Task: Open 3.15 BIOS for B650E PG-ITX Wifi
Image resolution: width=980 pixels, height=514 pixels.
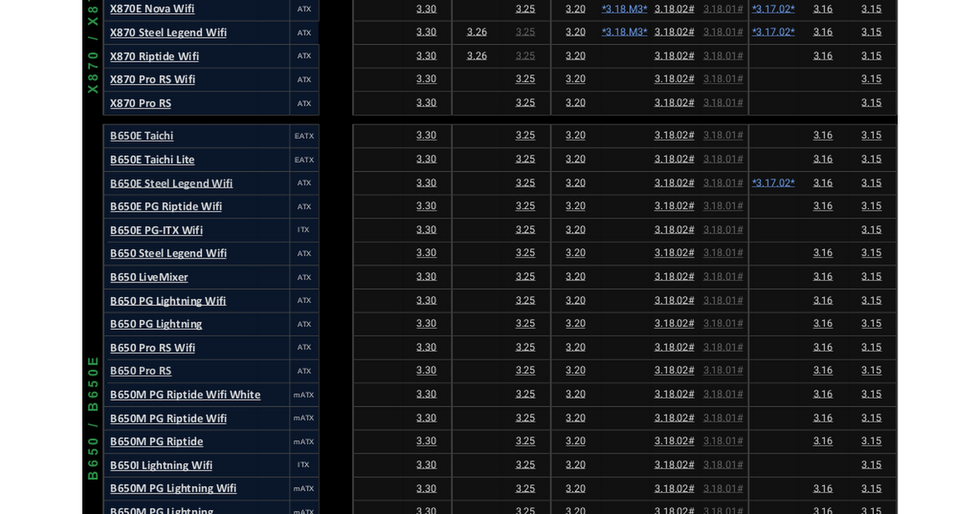Action: pyautogui.click(x=871, y=230)
